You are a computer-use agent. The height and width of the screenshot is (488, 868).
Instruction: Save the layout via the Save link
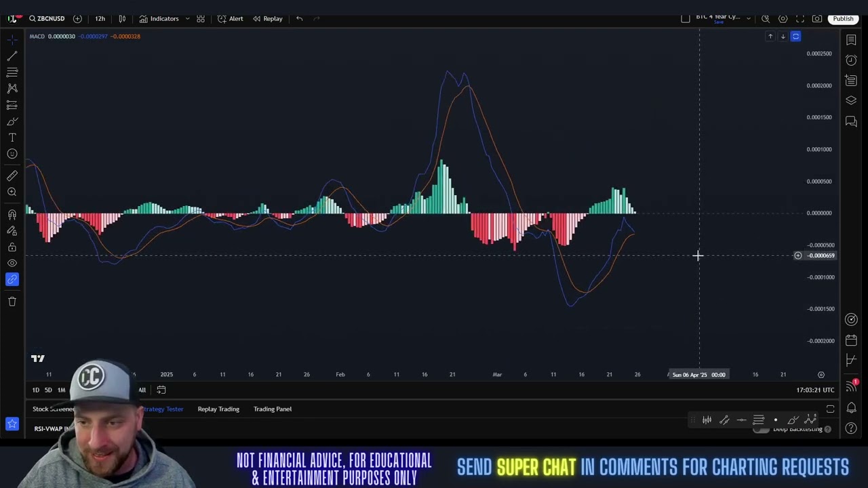[x=718, y=22]
